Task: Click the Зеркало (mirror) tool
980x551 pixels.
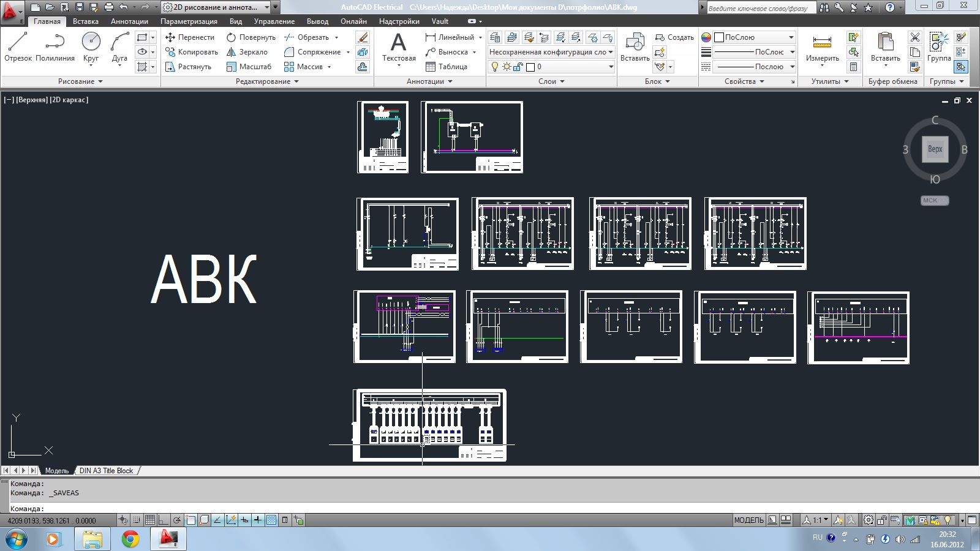Action: (247, 52)
